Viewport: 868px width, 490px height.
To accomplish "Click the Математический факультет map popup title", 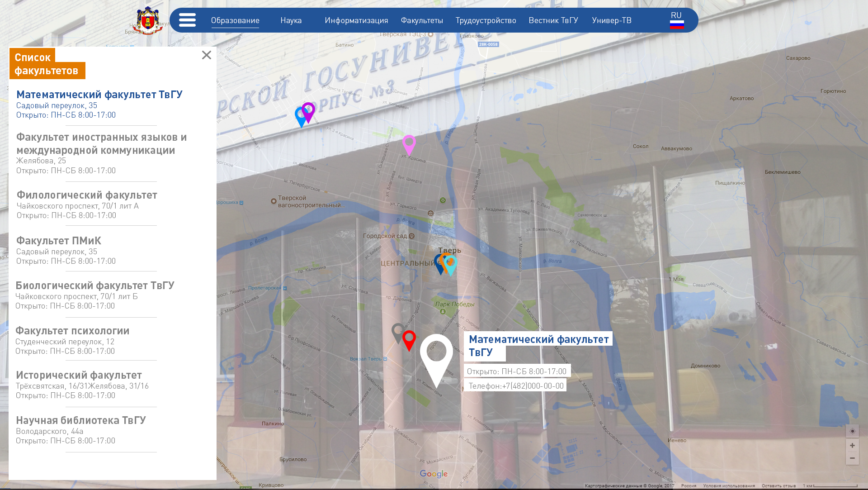I will [x=538, y=346].
